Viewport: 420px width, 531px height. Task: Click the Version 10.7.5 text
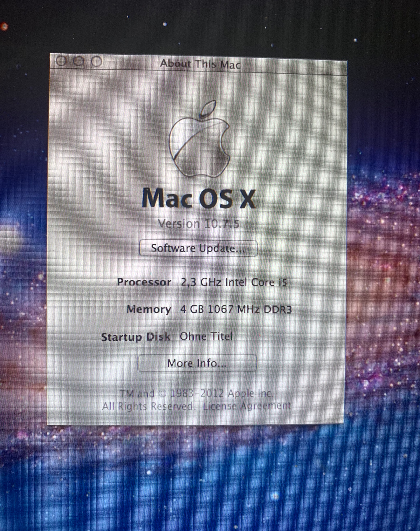pos(198,223)
